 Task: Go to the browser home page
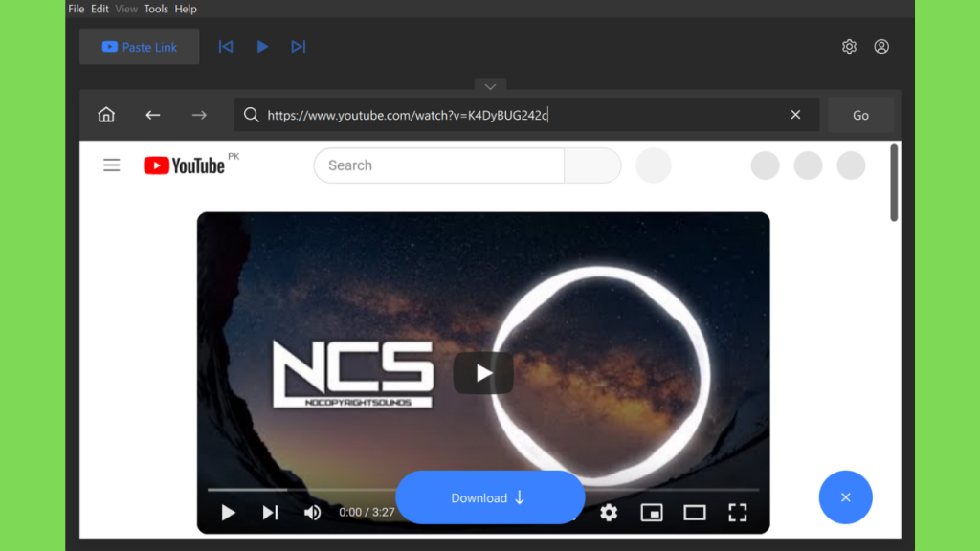(106, 115)
